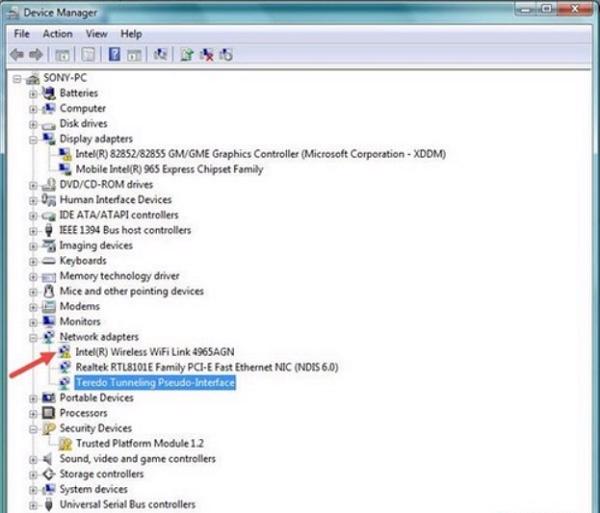Select Mobile Intel(R) 965 Express Chipset Family
Screen dimensions: 600x513
click(x=170, y=169)
